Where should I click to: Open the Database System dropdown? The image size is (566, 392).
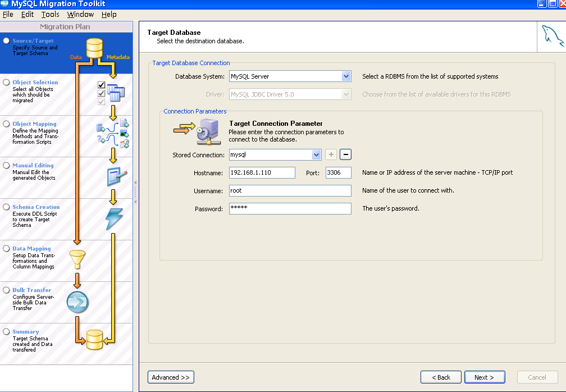click(x=346, y=76)
